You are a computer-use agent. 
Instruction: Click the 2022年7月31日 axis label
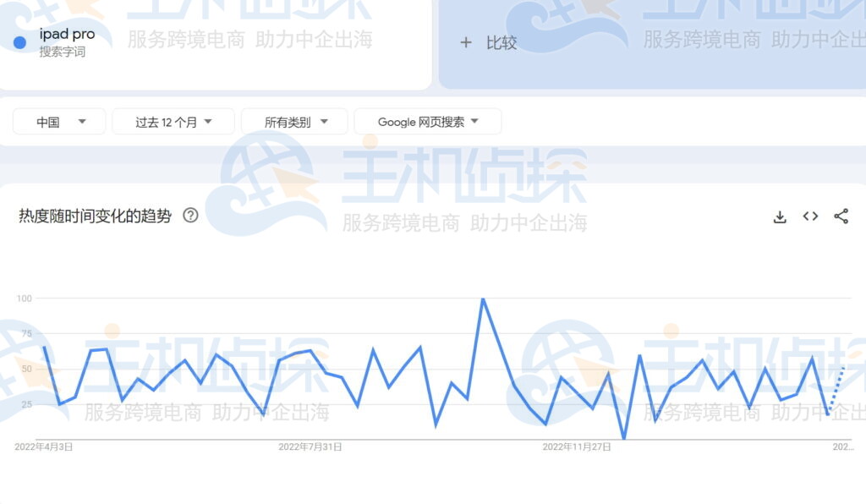tap(311, 446)
